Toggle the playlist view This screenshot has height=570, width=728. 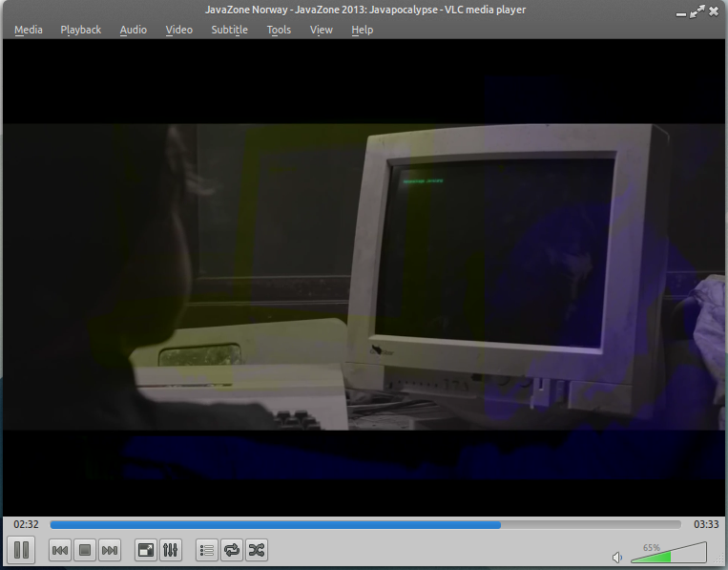207,551
